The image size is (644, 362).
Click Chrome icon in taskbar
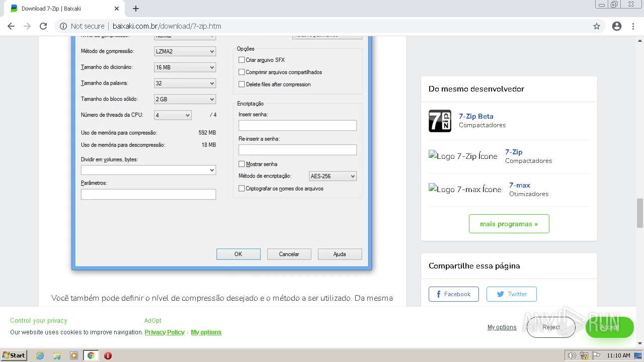pos(91,355)
